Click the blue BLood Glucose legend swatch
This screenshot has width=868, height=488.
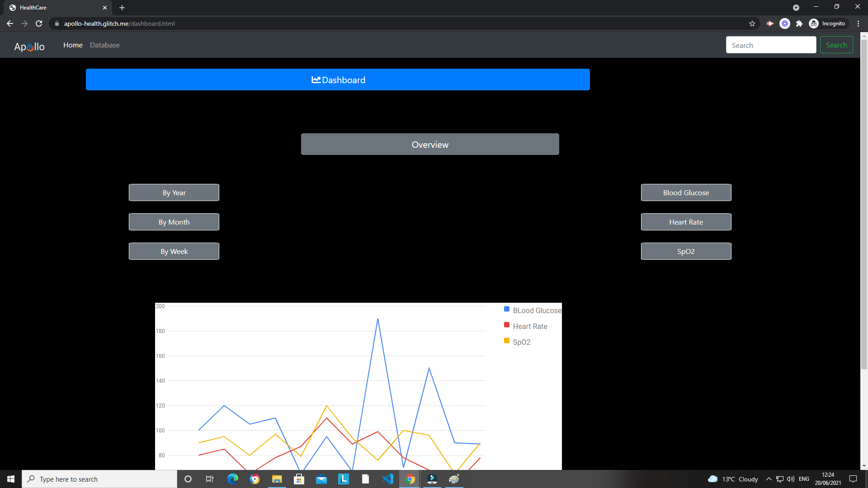coord(507,309)
